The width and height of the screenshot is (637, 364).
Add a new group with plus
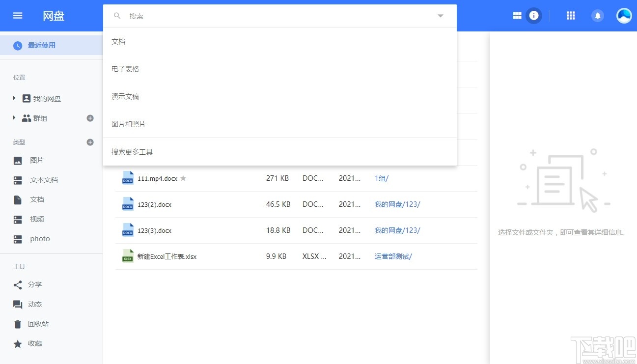pyautogui.click(x=90, y=118)
